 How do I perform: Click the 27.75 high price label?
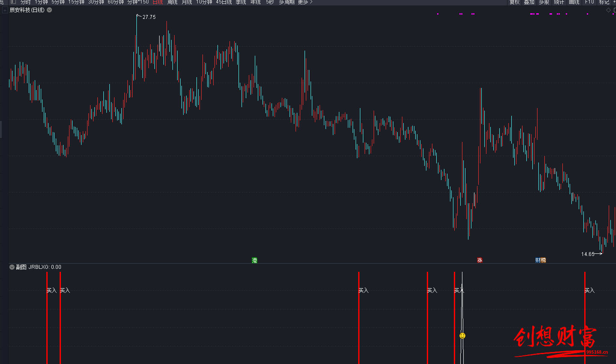click(149, 17)
